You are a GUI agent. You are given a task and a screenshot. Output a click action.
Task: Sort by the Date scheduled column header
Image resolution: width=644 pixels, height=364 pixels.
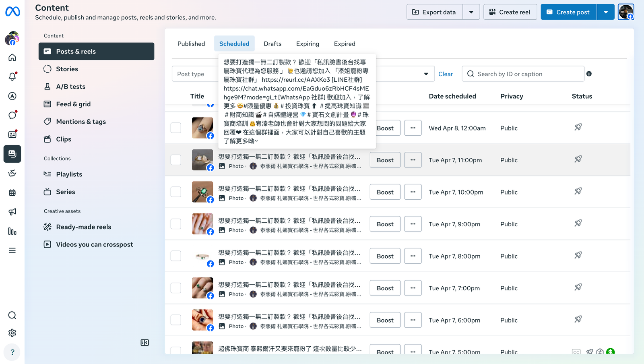tap(452, 96)
